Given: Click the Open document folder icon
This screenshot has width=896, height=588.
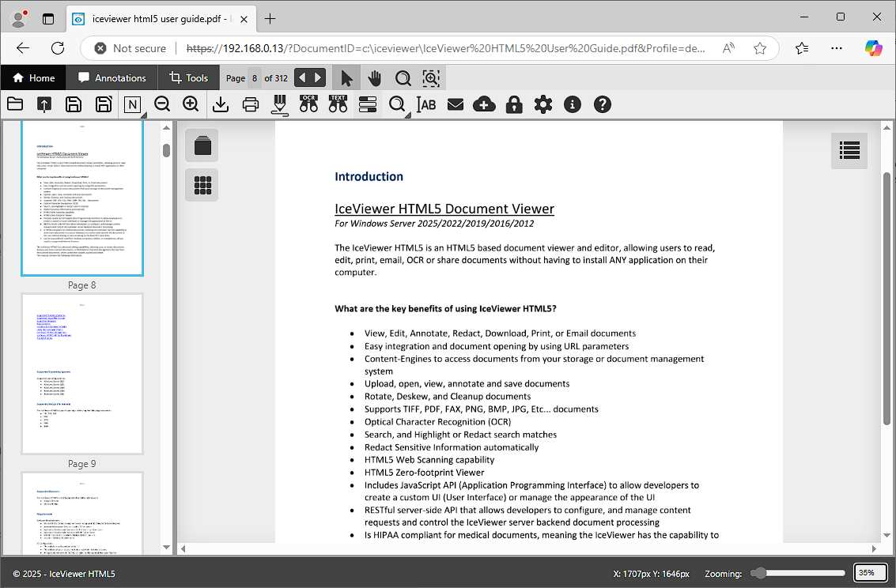Looking at the screenshot, I should tap(15, 104).
